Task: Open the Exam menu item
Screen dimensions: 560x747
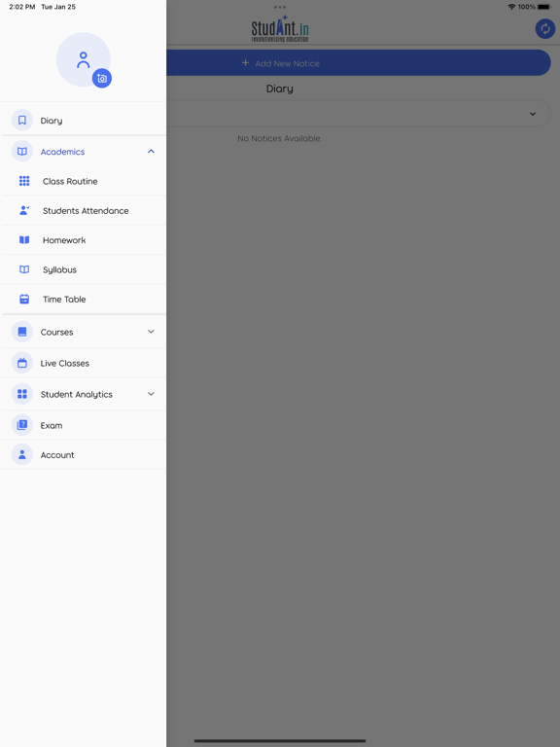Action: (x=84, y=425)
